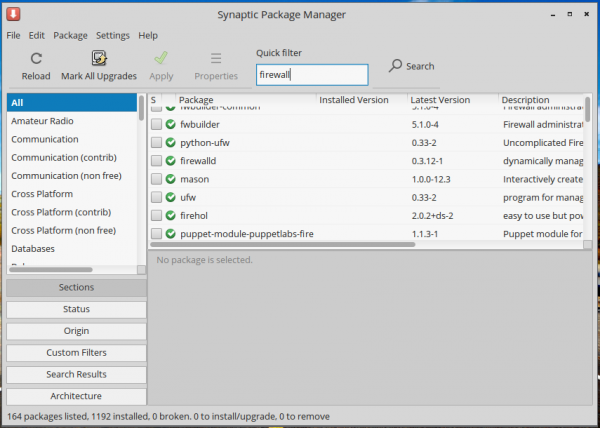Open the Help menu
Viewport: 600px width, 428px height.
pos(148,36)
